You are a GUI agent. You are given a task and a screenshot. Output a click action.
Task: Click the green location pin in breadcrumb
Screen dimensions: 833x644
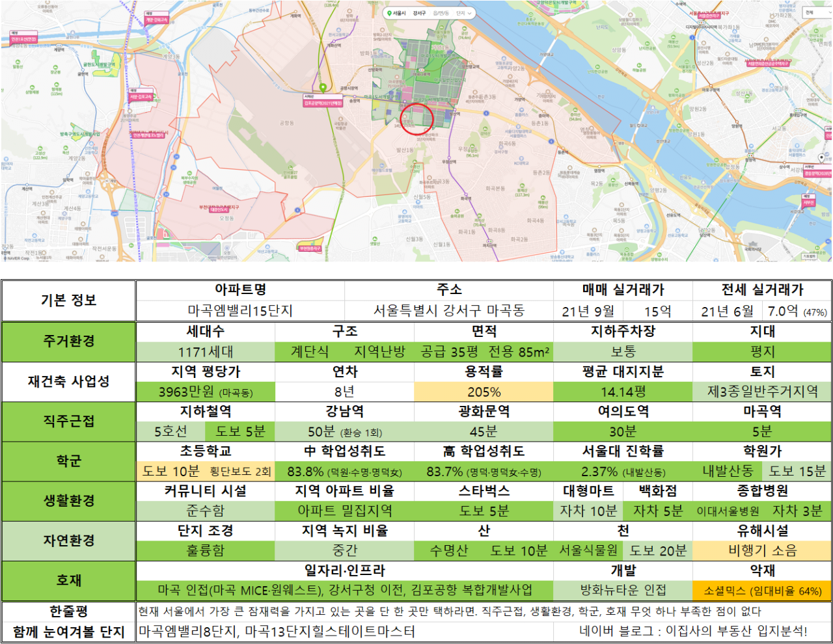pyautogui.click(x=389, y=13)
